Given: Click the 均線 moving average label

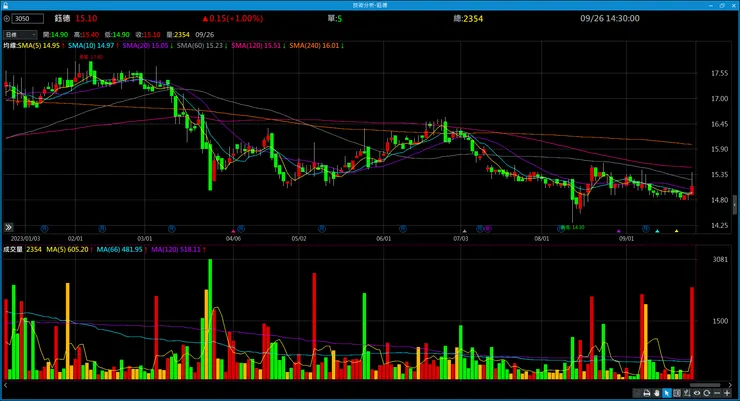Looking at the screenshot, I should click(10, 46).
